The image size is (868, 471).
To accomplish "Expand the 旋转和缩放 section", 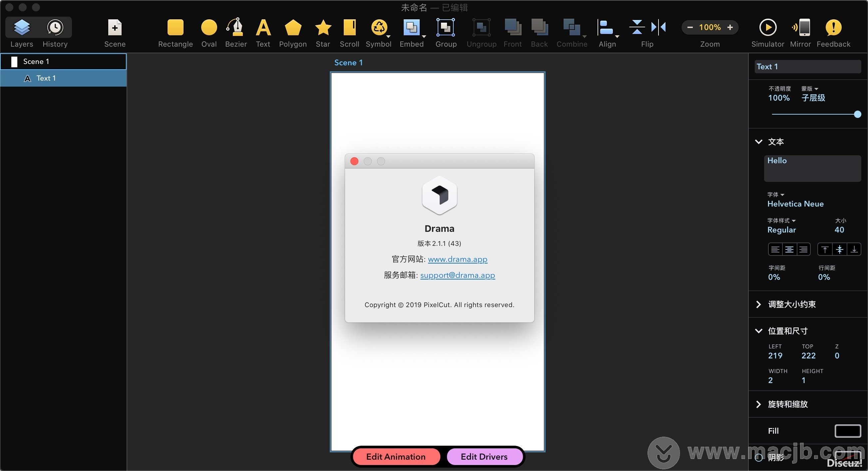I will (x=758, y=404).
